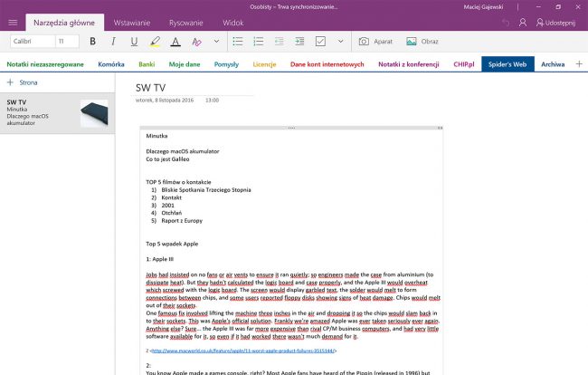The image size is (588, 375).
Task: Click the Calibri font name box
Action: coord(33,42)
